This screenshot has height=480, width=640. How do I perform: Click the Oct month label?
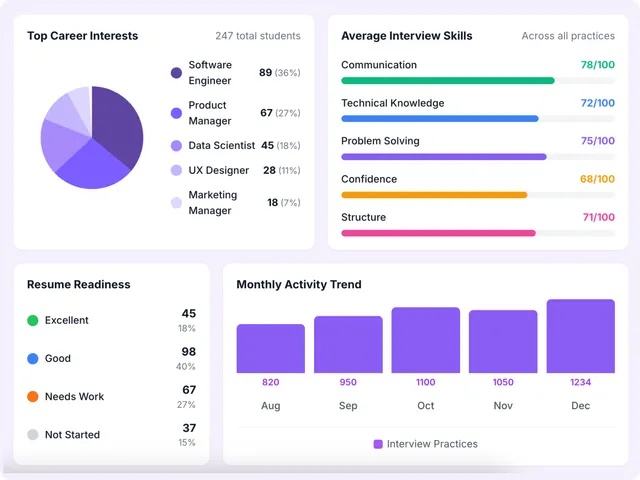point(426,406)
